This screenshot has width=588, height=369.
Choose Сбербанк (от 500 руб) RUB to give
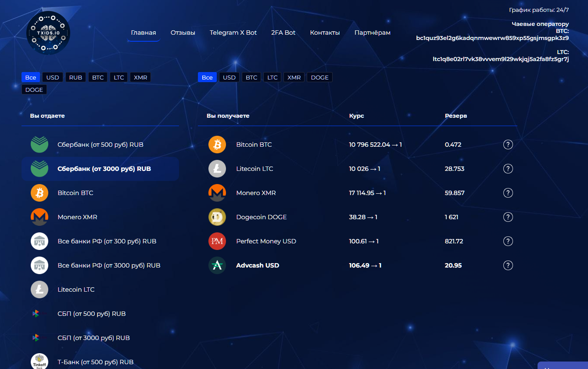pos(100,145)
